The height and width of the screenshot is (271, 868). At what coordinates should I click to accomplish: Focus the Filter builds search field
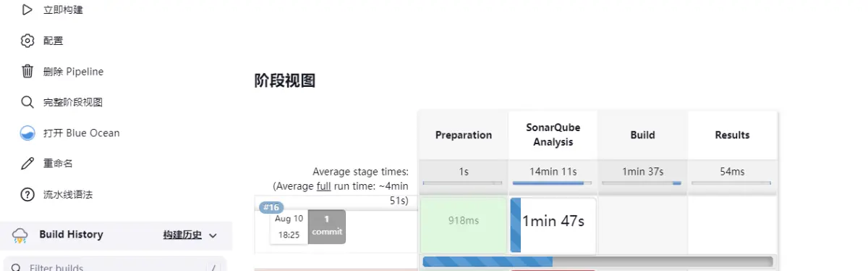[115, 264]
